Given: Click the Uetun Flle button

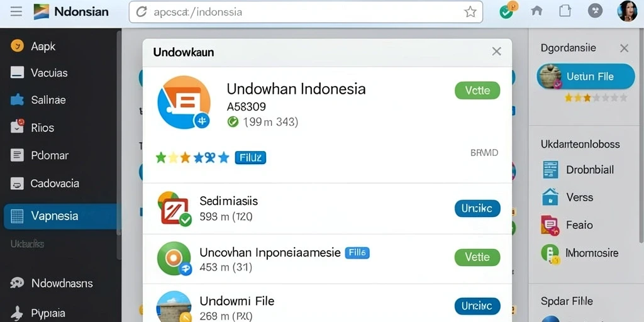Looking at the screenshot, I should 586,76.
